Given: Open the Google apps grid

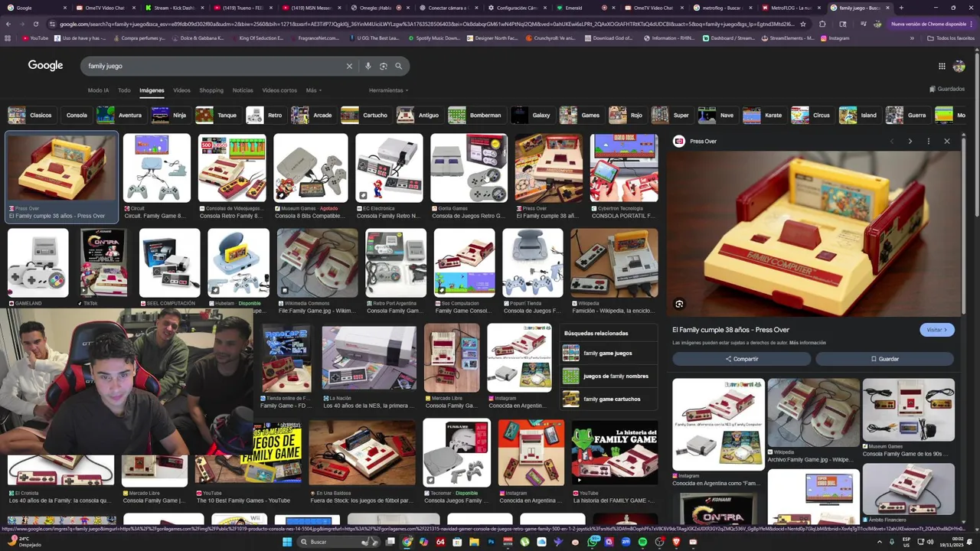Looking at the screenshot, I should pos(942,66).
